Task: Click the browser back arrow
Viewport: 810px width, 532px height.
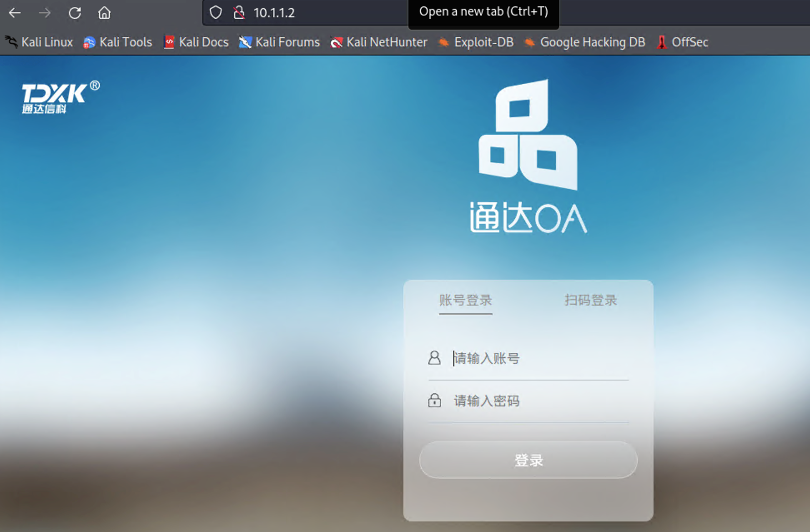Action: coord(15,13)
